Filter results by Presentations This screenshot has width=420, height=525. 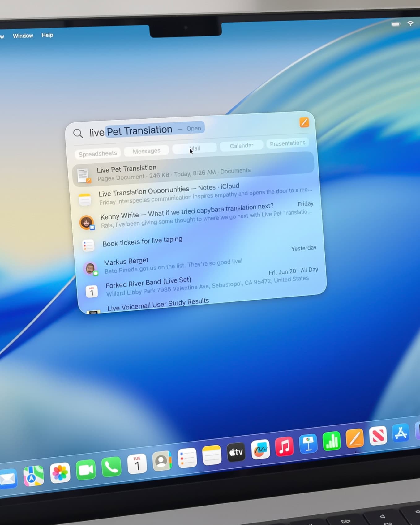pyautogui.click(x=288, y=143)
